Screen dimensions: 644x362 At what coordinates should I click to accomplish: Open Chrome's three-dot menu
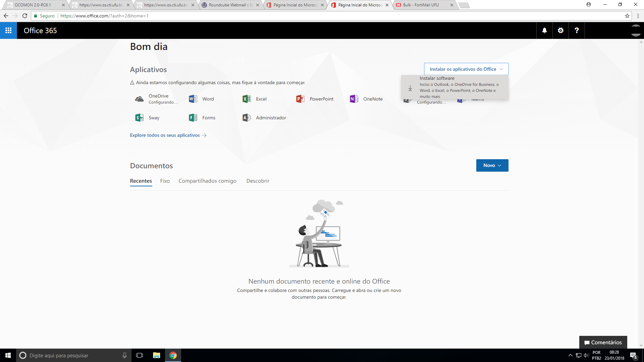[x=638, y=16]
